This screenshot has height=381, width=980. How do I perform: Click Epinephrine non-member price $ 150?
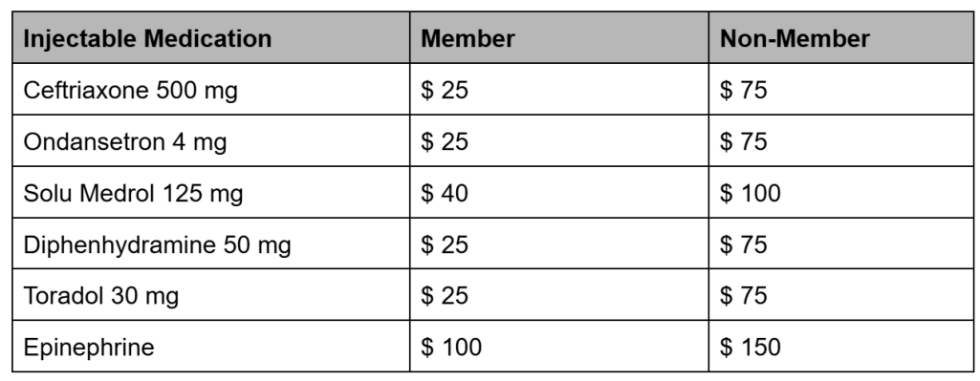tap(841, 347)
